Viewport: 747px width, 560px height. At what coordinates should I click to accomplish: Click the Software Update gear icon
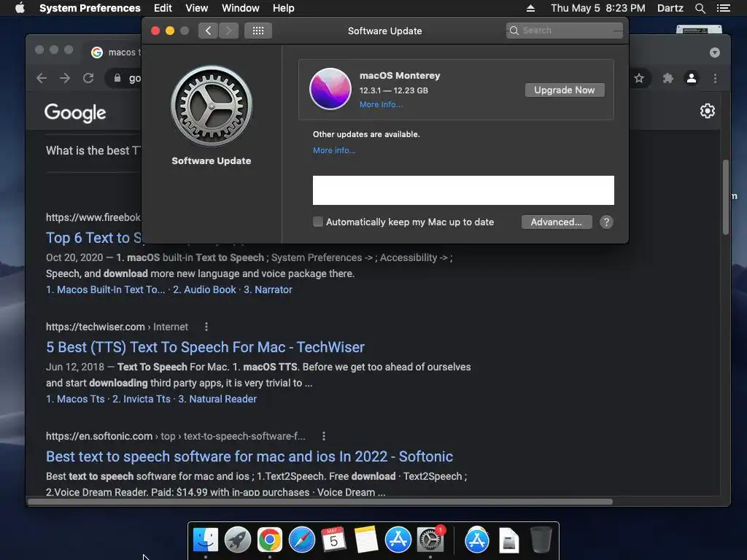(212, 106)
